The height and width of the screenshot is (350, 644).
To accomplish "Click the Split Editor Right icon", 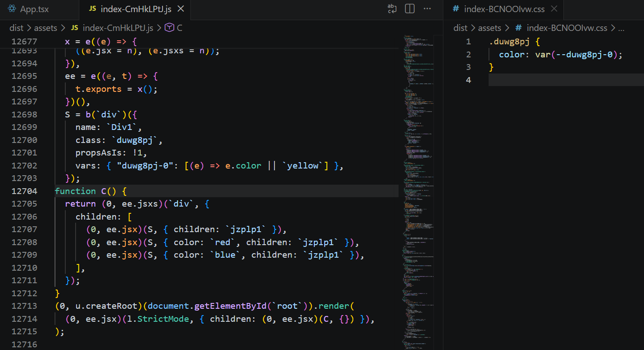I will pos(409,9).
